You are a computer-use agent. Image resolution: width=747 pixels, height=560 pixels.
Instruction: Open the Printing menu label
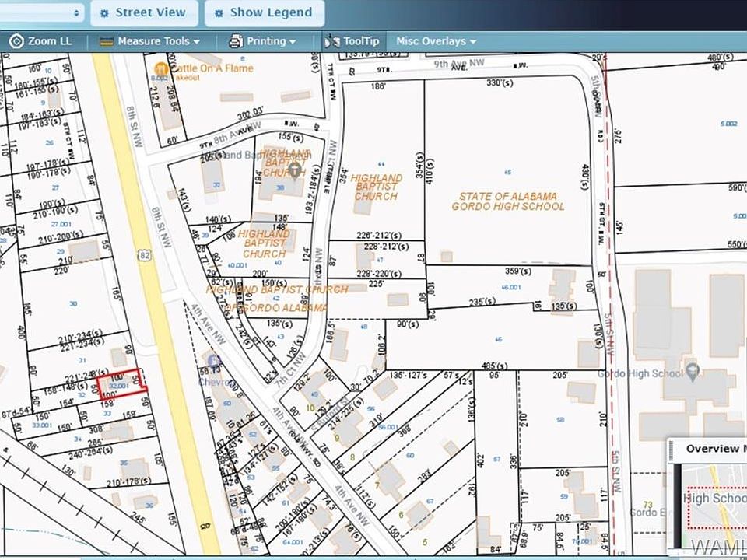pos(266,41)
